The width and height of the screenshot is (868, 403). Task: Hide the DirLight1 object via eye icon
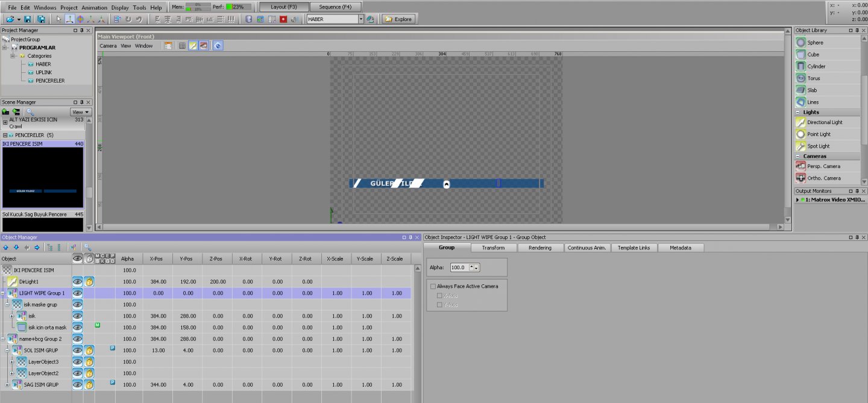pyautogui.click(x=78, y=281)
